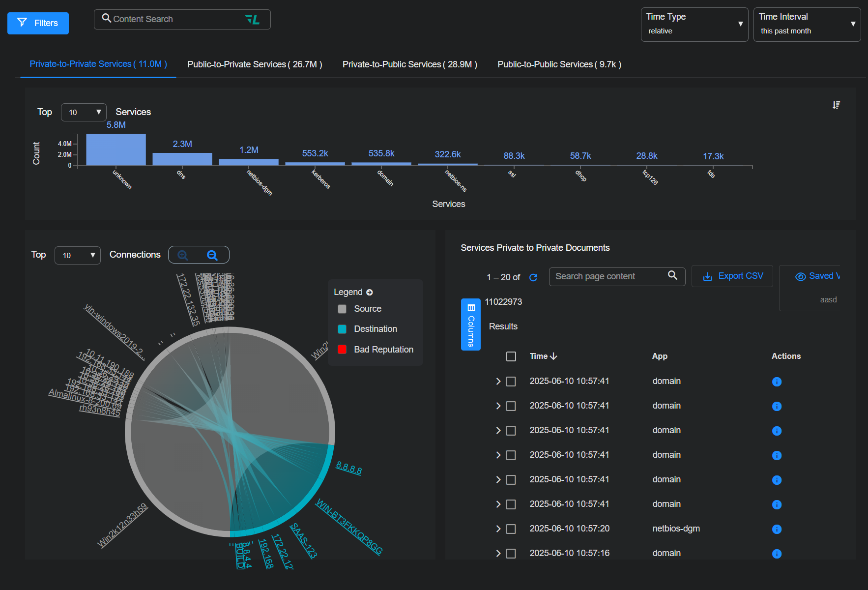Zoom out of the Connections chord diagram
The image size is (868, 590).
tap(212, 255)
